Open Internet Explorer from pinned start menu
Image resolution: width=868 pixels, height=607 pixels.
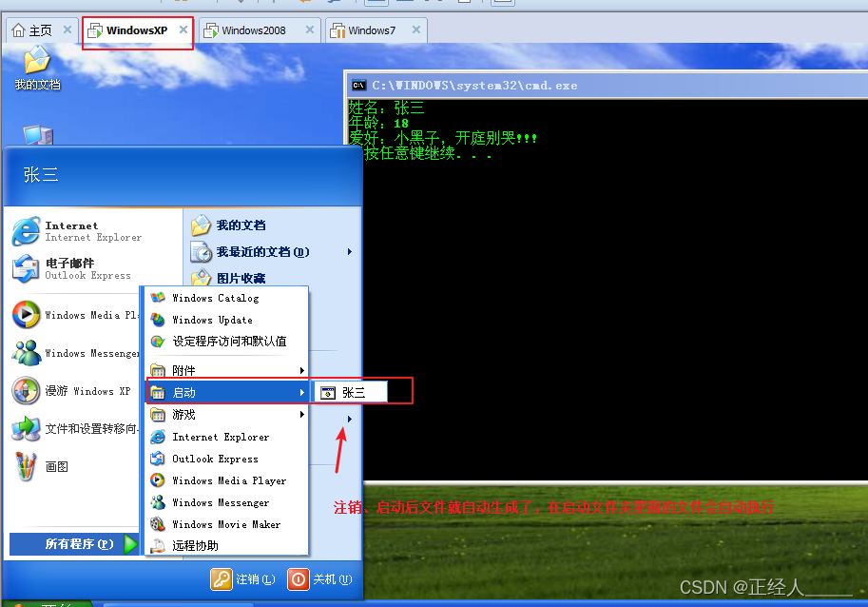78,231
